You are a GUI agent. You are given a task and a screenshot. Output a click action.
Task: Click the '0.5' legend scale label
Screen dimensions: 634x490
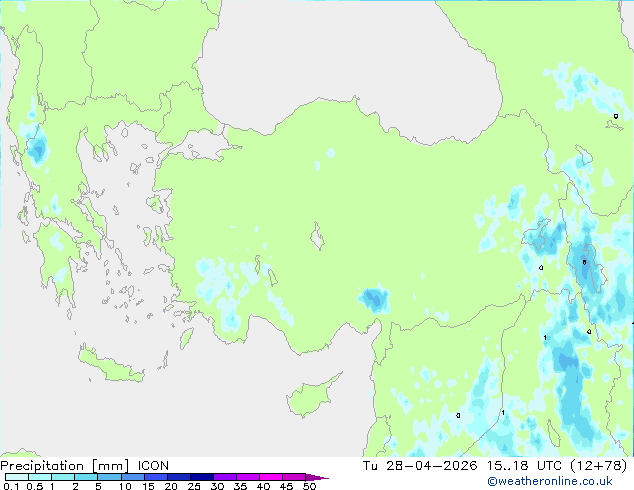[35, 486]
